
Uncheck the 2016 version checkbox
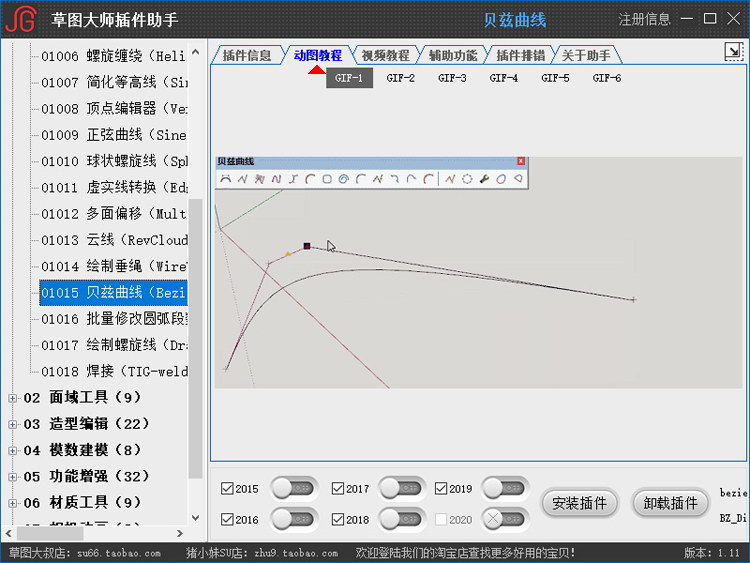coord(227,519)
